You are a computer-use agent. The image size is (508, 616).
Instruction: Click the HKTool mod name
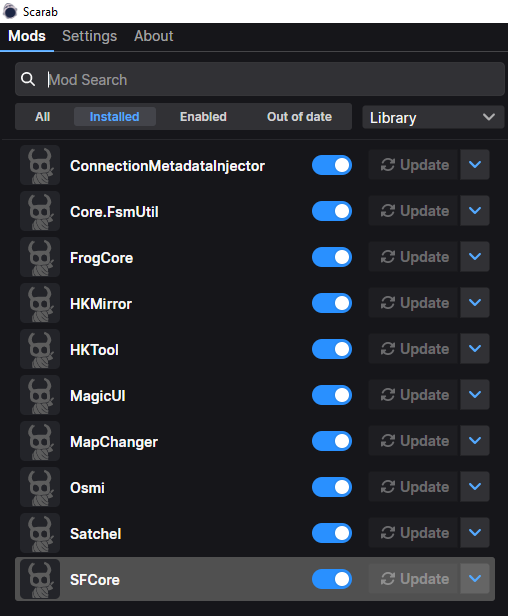click(94, 350)
